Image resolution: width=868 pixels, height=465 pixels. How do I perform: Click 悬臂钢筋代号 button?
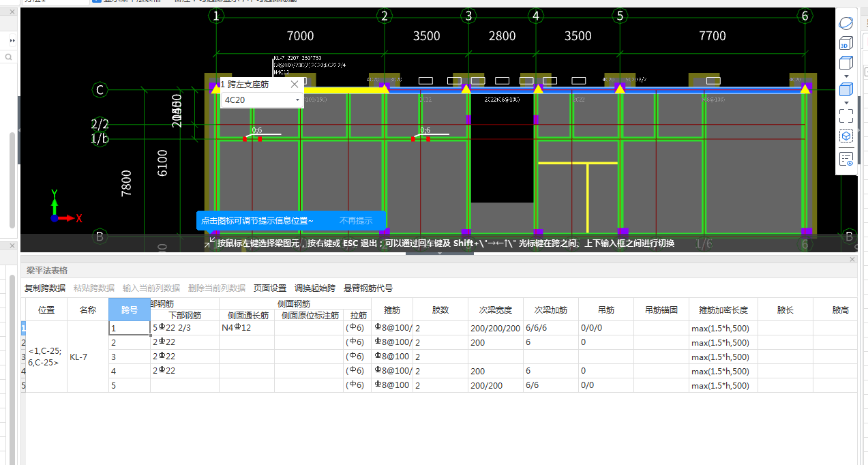click(x=368, y=288)
